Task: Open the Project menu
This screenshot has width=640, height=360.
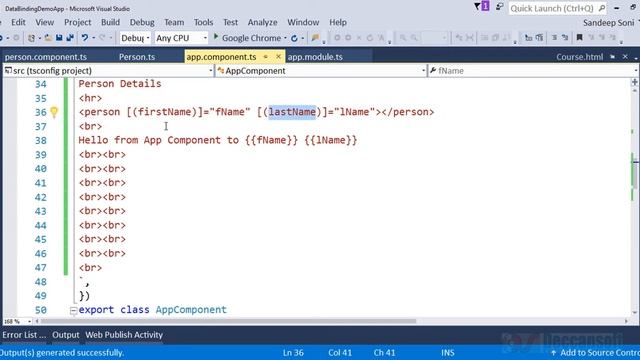Action: [x=78, y=22]
